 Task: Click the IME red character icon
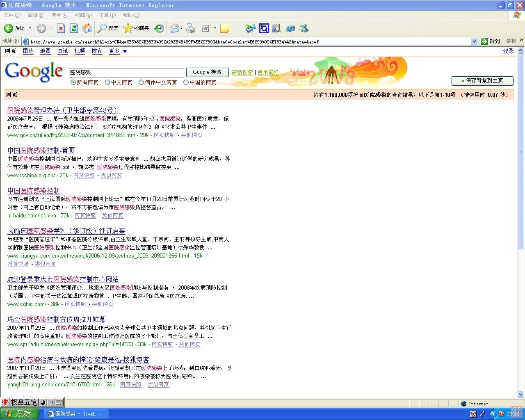click(x=5, y=402)
